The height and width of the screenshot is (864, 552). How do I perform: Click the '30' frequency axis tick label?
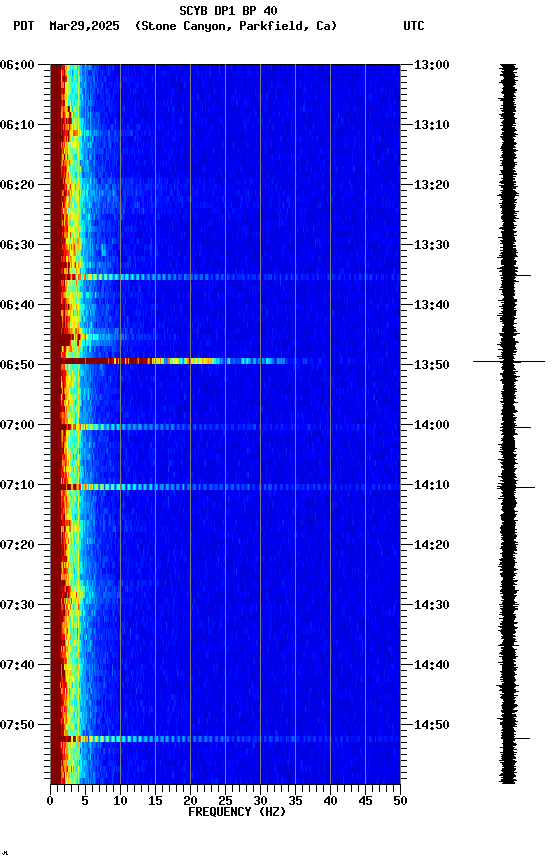[260, 801]
